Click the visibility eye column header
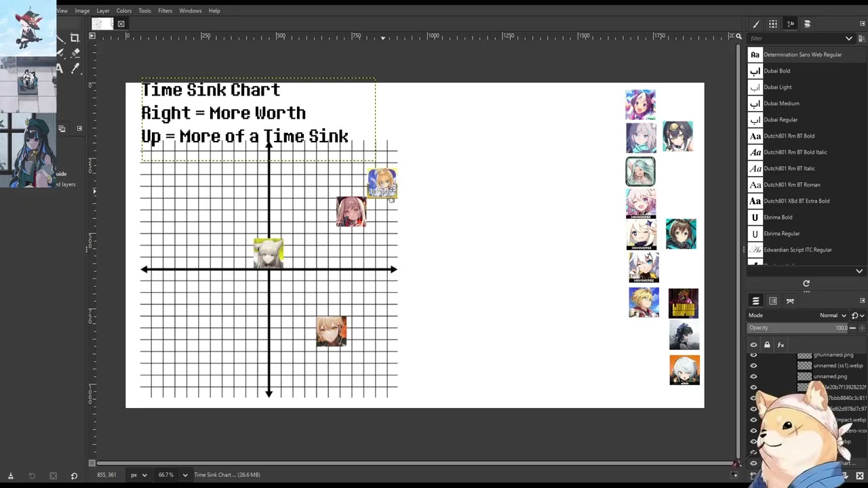 753,345
